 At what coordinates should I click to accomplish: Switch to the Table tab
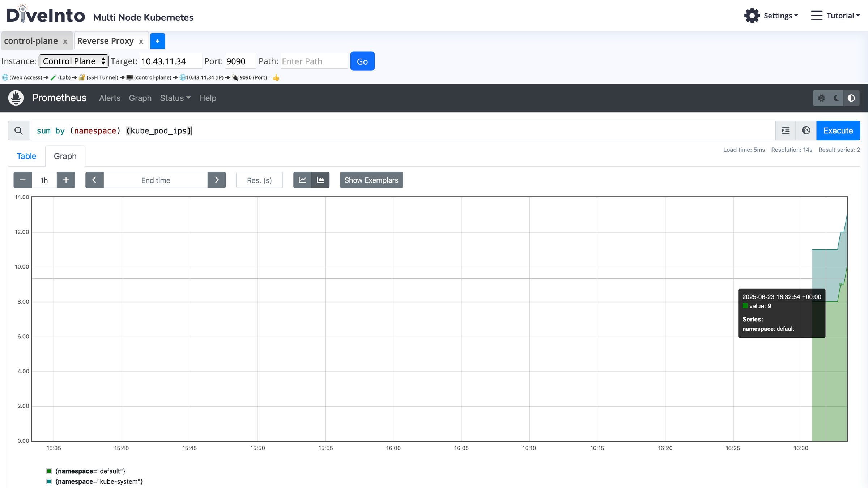pyautogui.click(x=26, y=156)
